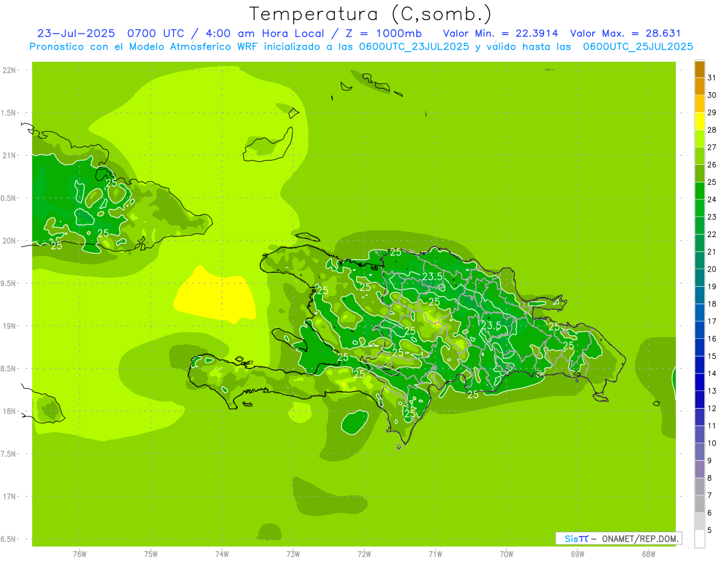
Task: Click the '7.5N' latitude axis label
Action: pos(10,454)
